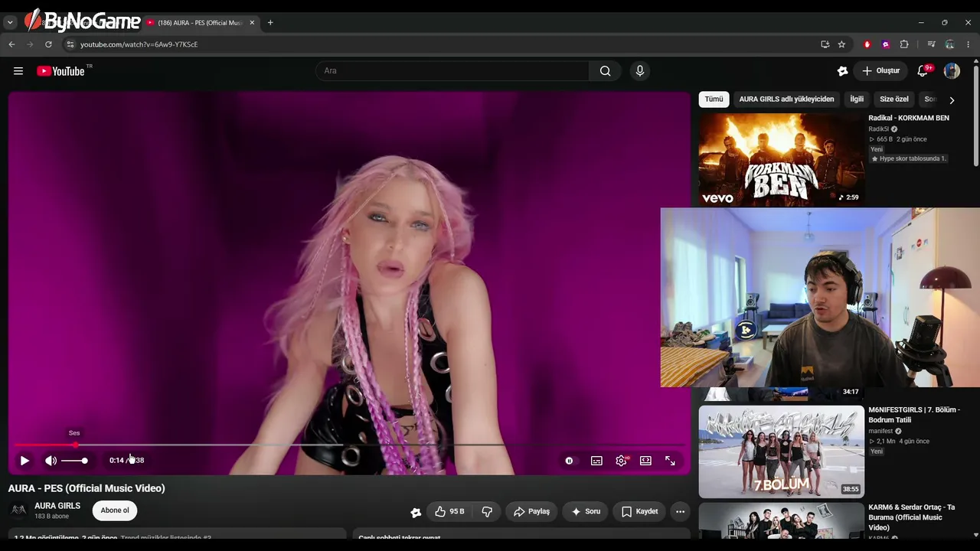This screenshot has width=980, height=551.
Task: Toggle the autoplay switch in the player
Action: tap(569, 461)
